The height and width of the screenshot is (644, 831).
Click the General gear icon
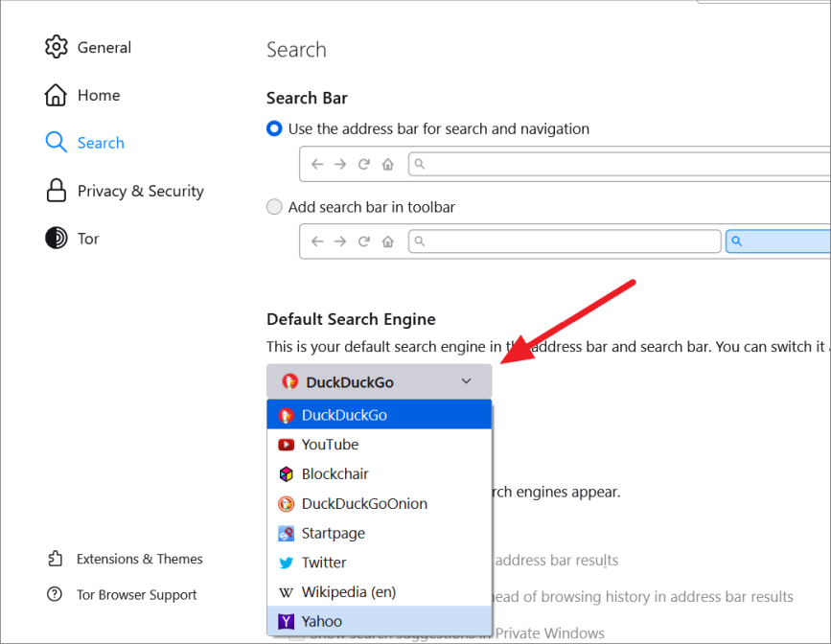pos(57,47)
